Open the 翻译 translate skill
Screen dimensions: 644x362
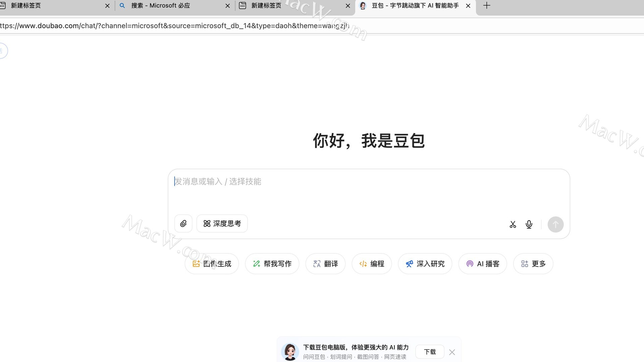click(325, 264)
